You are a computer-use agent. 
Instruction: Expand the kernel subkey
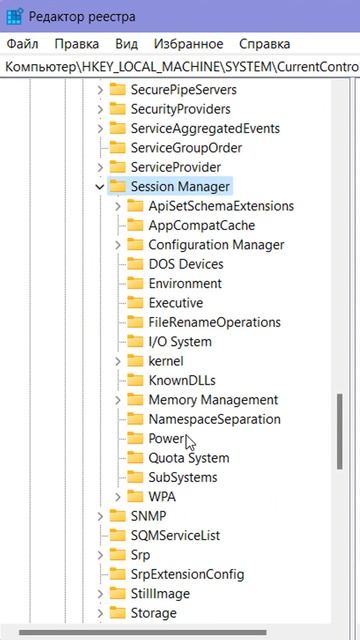pos(118,361)
